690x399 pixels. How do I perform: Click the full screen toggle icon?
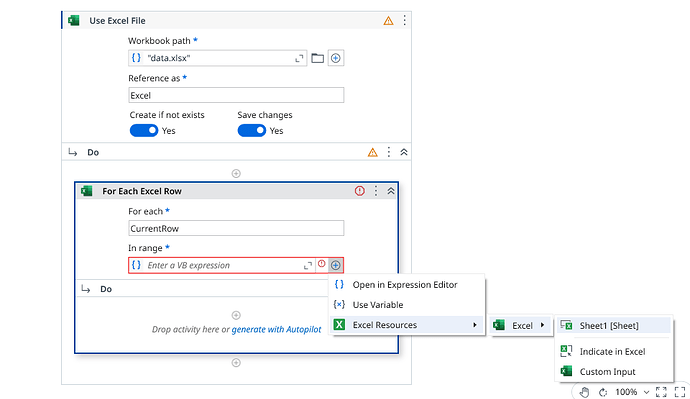680,392
